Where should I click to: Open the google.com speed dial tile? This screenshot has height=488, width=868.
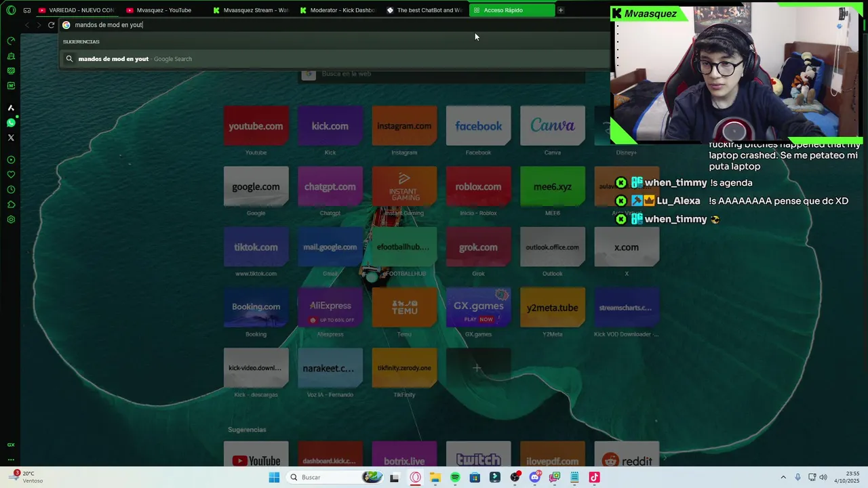click(x=256, y=186)
